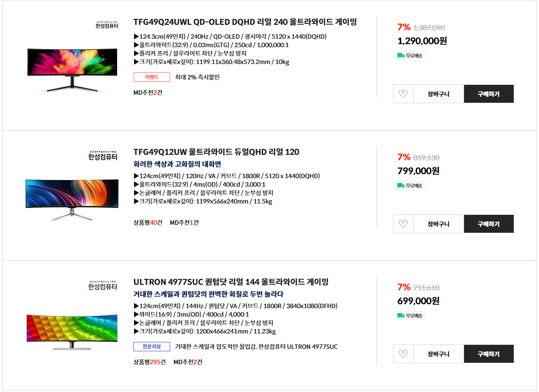Open ULTRON 4977SUC product title link
This screenshot has width=539, height=392.
[231, 282]
